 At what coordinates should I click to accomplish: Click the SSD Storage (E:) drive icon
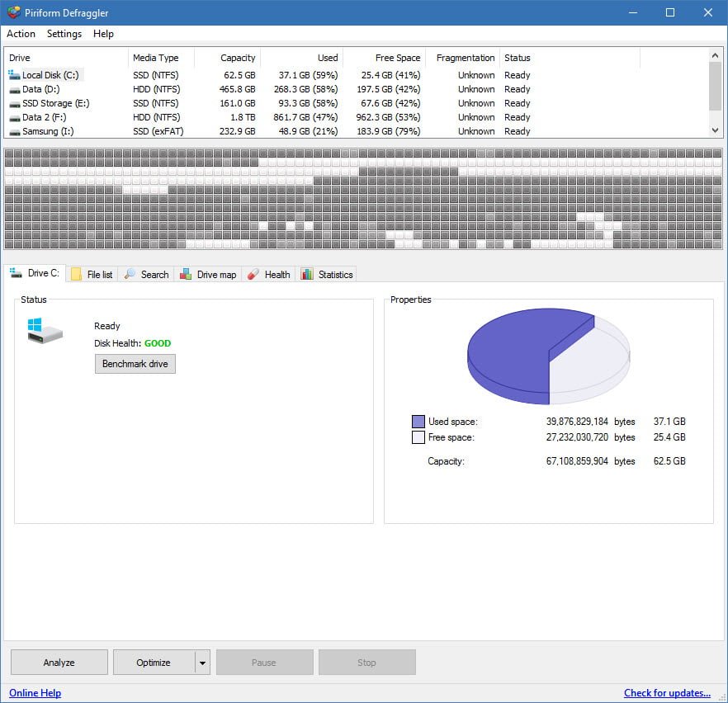pyautogui.click(x=14, y=103)
